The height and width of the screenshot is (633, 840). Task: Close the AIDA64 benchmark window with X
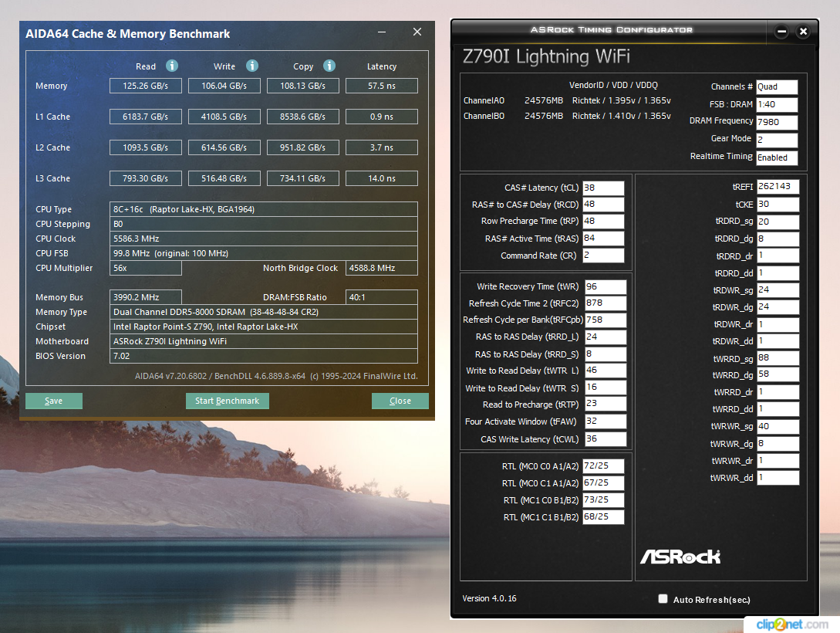[417, 32]
